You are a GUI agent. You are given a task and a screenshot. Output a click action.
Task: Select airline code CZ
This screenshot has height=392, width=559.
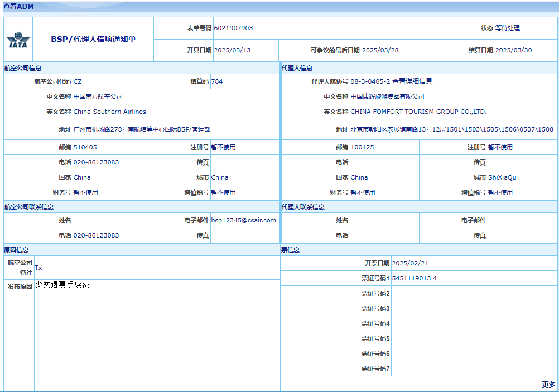click(78, 81)
